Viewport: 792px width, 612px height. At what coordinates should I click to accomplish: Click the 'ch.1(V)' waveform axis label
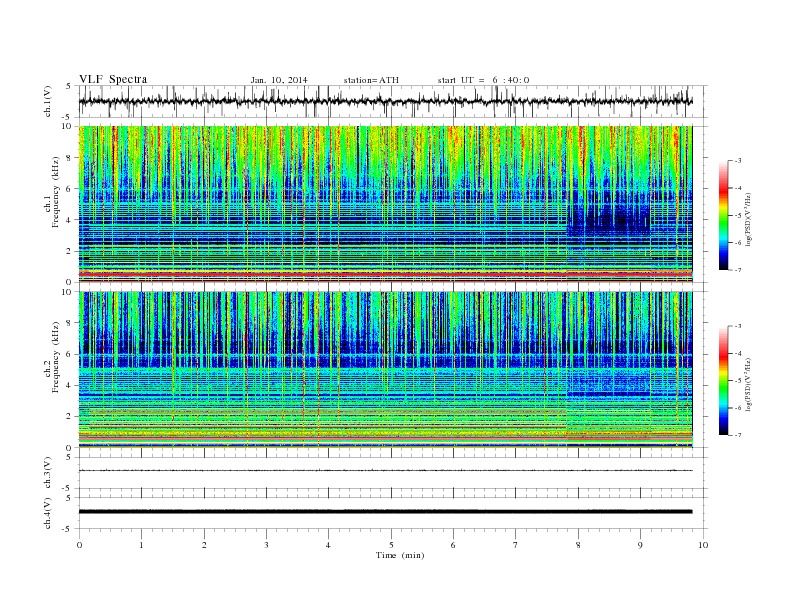[x=48, y=101]
